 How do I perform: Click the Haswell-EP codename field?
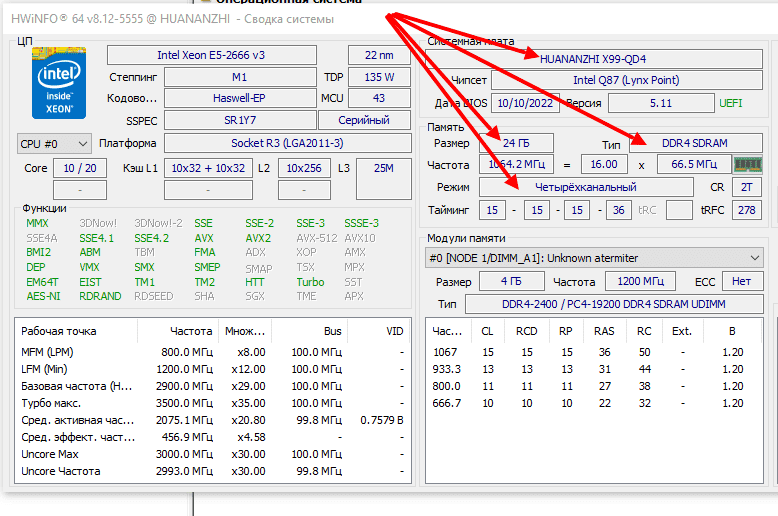[239, 98]
